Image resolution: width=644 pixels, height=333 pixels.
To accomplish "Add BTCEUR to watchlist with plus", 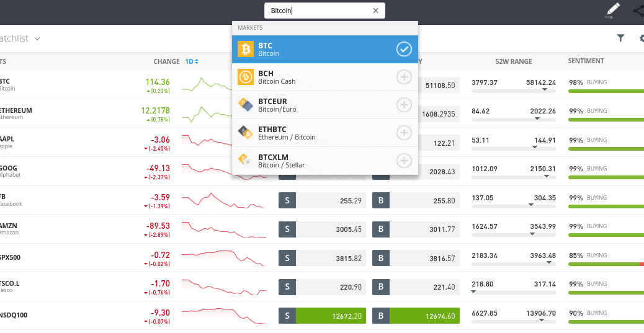I will (404, 105).
